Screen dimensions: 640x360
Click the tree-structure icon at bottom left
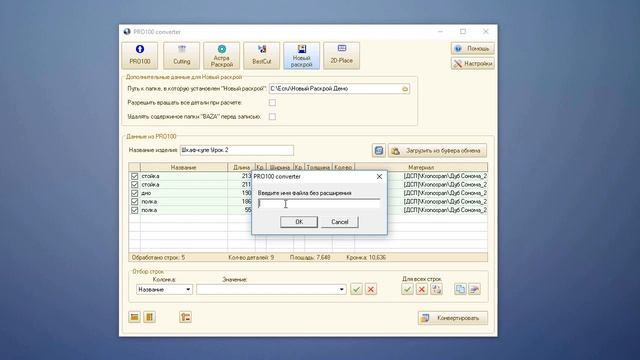click(185, 317)
